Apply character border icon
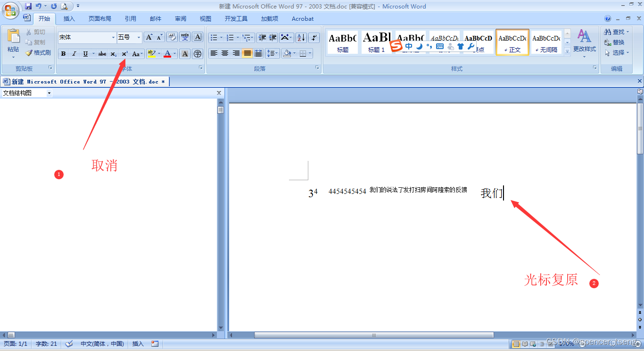The height and width of the screenshot is (351, 644). click(x=198, y=37)
